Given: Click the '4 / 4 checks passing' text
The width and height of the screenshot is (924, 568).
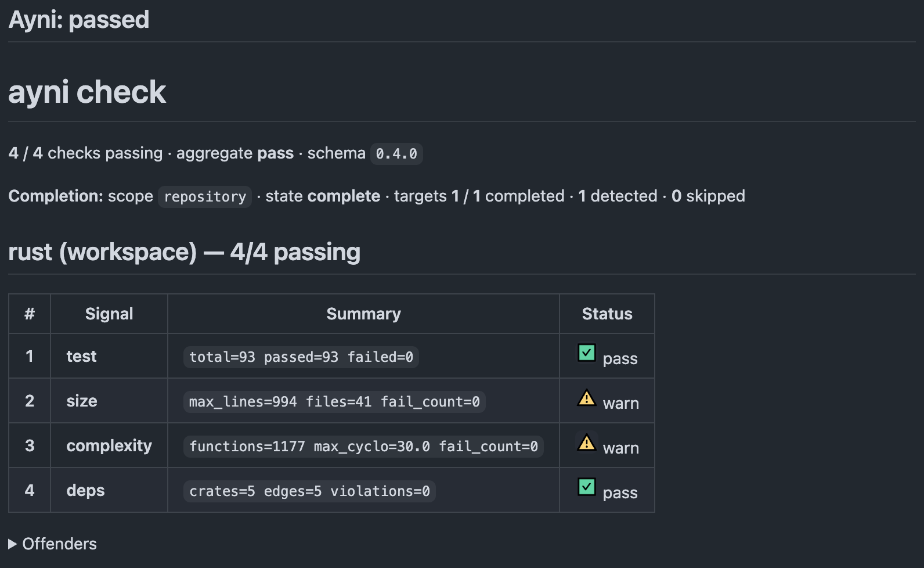Looking at the screenshot, I should [85, 153].
